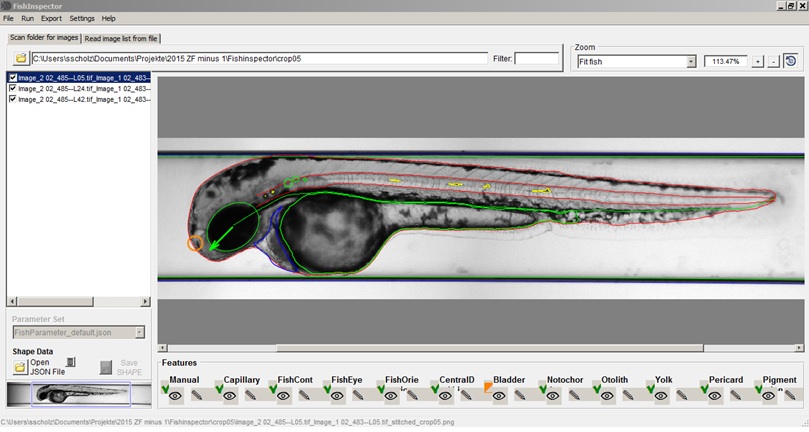Open the Fit fish zoom dropdown
The width and height of the screenshot is (809, 432).
point(691,61)
